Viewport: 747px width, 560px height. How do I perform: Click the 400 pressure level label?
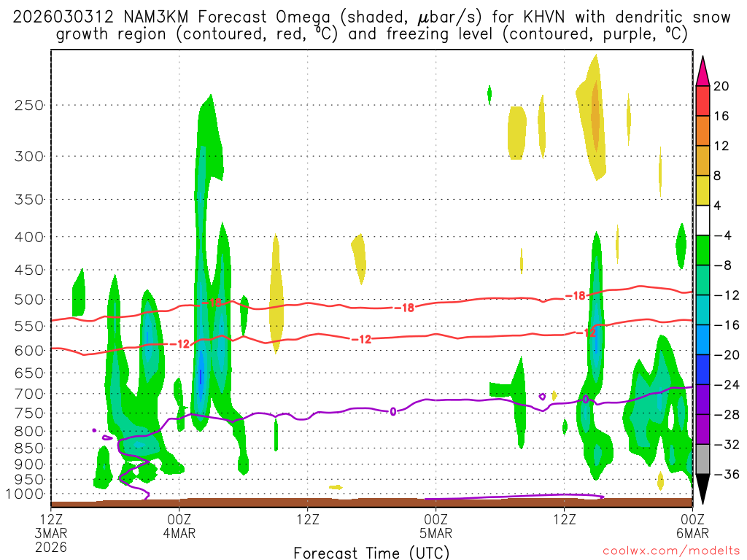29,237
